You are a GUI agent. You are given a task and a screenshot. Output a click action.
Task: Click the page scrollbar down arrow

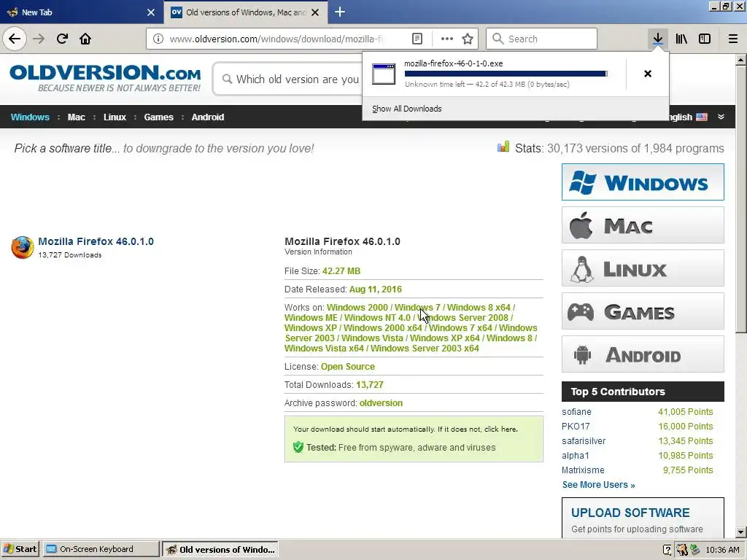[741, 532]
